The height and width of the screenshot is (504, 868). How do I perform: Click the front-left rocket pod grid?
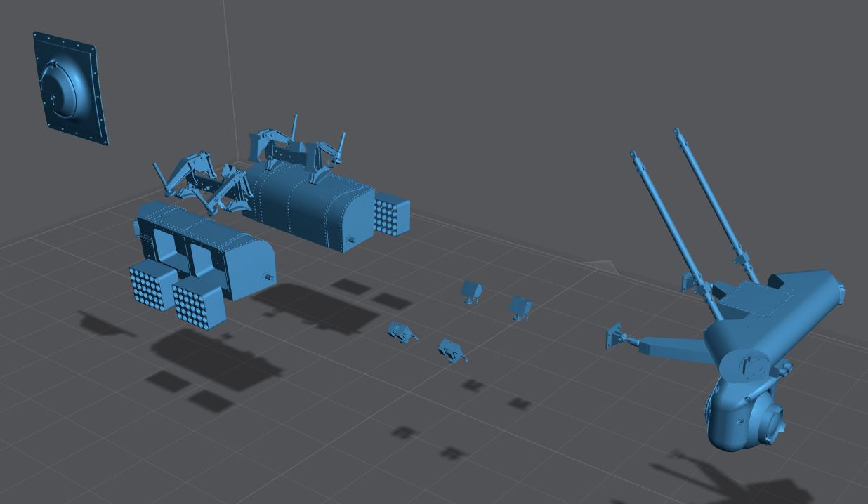152,286
